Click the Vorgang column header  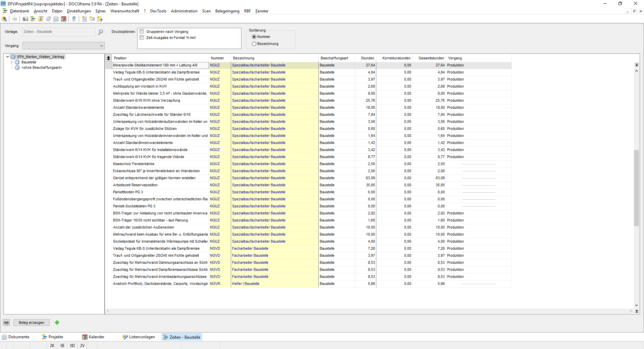click(x=479, y=58)
